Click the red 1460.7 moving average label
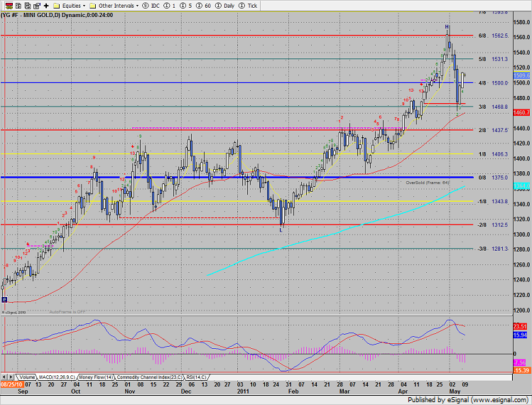 (x=521, y=112)
